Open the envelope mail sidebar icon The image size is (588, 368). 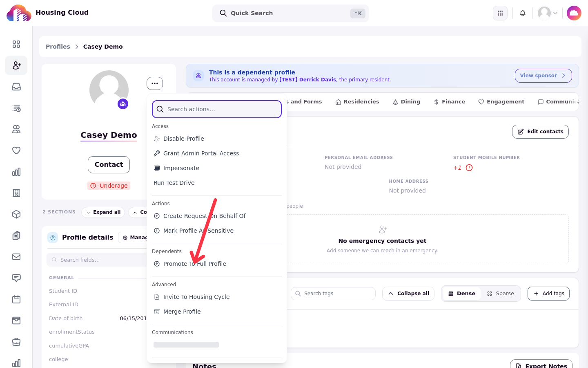click(x=16, y=257)
